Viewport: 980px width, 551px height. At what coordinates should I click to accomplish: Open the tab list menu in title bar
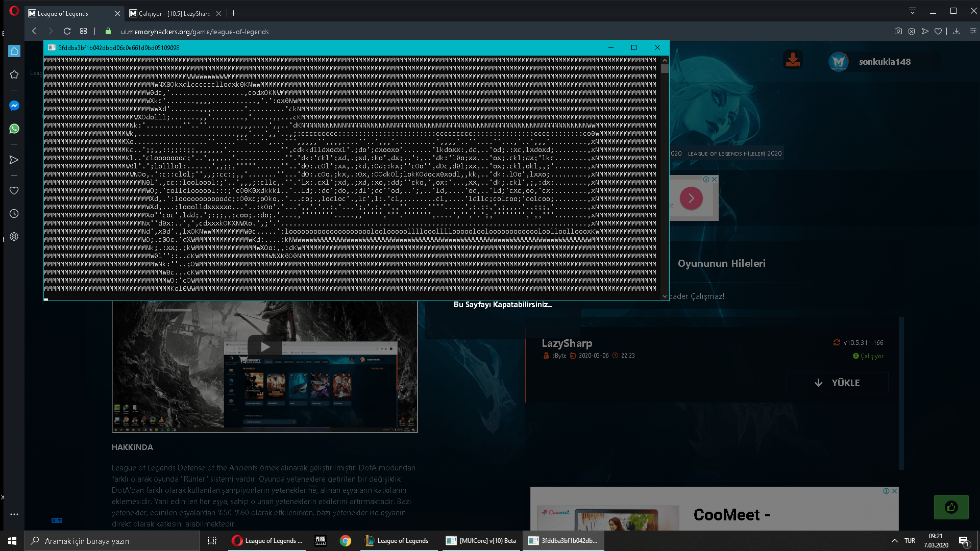(x=913, y=11)
